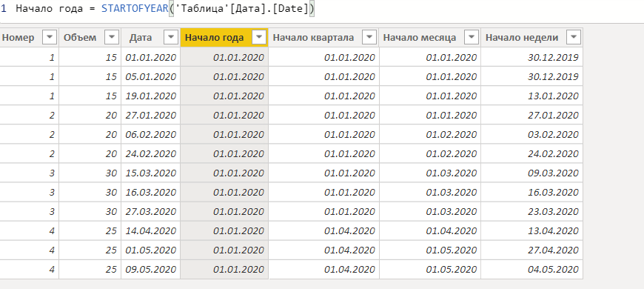
Task: Select the Дата column header
Action: [151, 37]
